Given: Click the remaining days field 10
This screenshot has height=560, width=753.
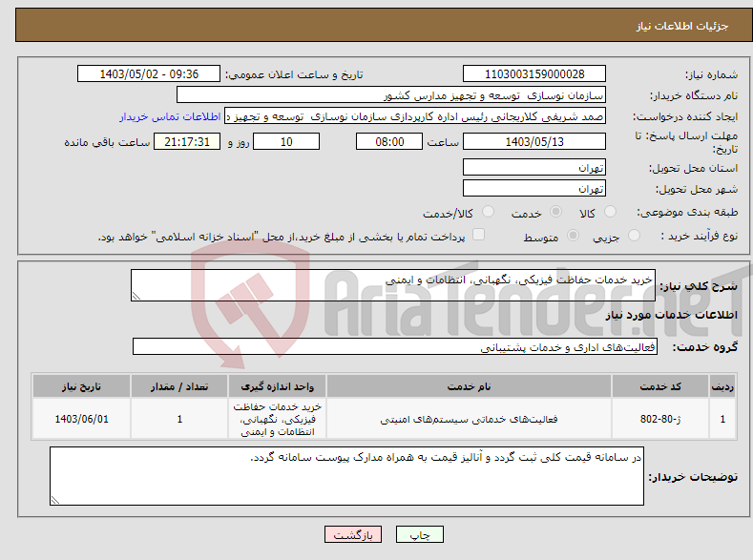Looking at the screenshot, I should [x=286, y=141].
